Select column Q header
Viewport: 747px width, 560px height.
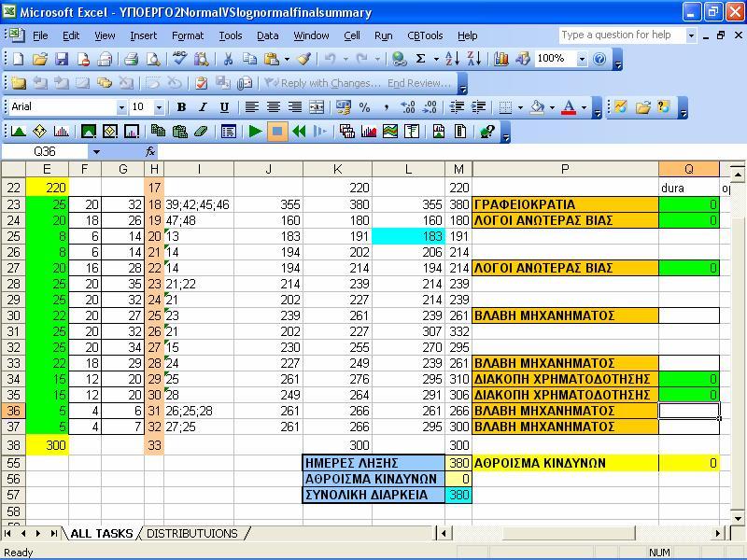click(x=689, y=169)
